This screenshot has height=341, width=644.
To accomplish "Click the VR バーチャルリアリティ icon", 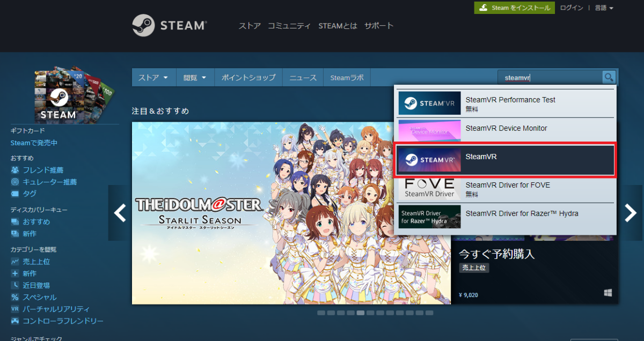I will [15, 309].
